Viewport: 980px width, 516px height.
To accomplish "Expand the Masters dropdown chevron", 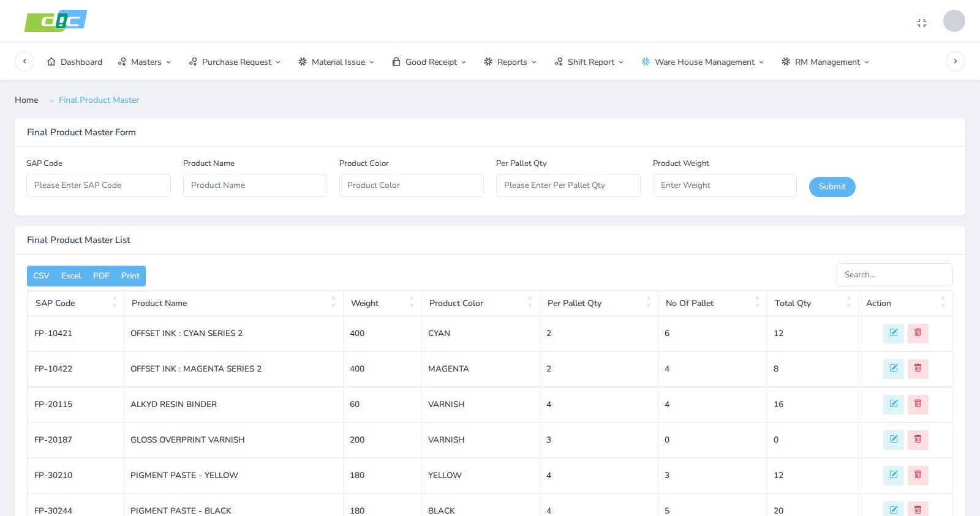I will point(168,62).
